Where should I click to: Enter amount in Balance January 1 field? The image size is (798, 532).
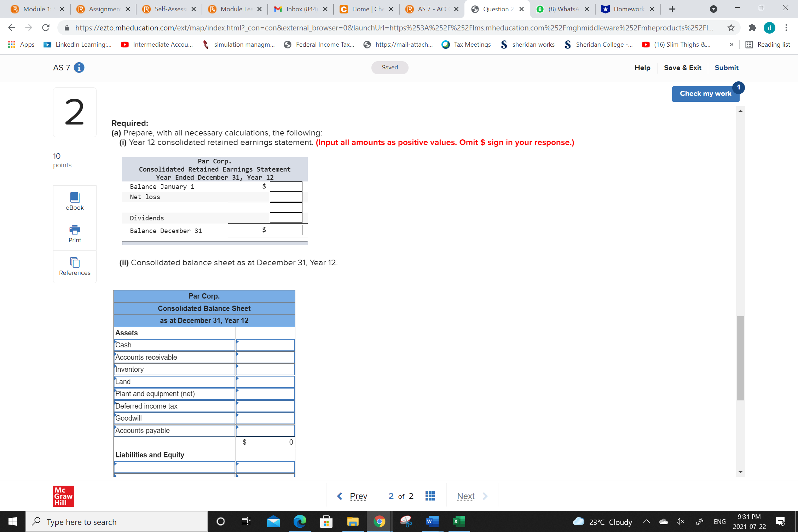286,186
